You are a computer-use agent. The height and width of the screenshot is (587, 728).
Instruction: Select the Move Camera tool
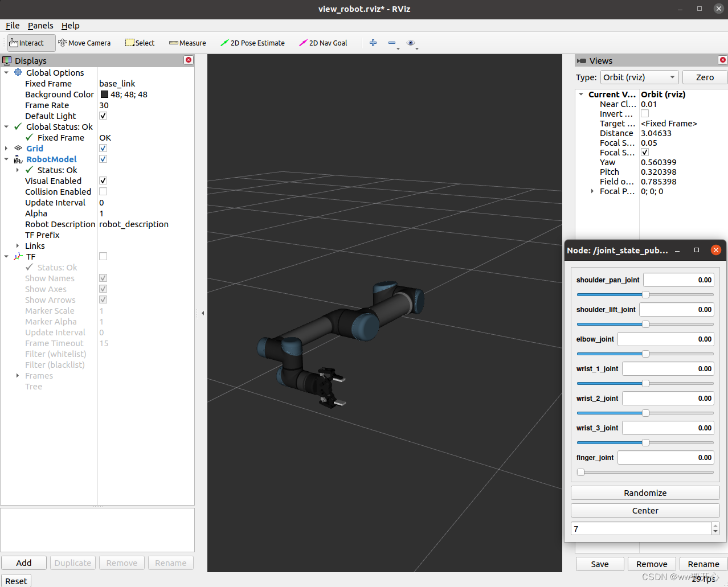pos(84,43)
